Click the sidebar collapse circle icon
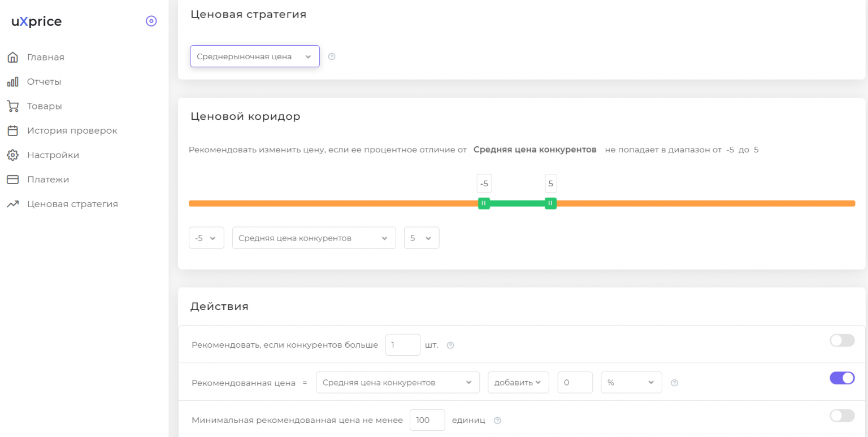Screen dimensions: 868x437 [x=151, y=21]
